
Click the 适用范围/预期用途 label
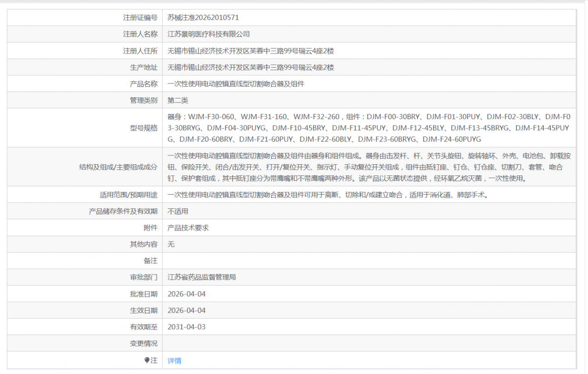click(x=129, y=195)
